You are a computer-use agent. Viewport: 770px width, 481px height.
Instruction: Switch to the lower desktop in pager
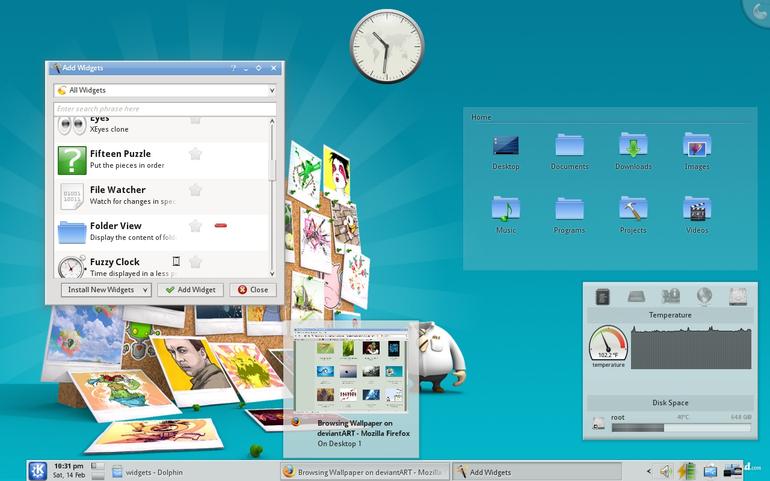(x=97, y=475)
